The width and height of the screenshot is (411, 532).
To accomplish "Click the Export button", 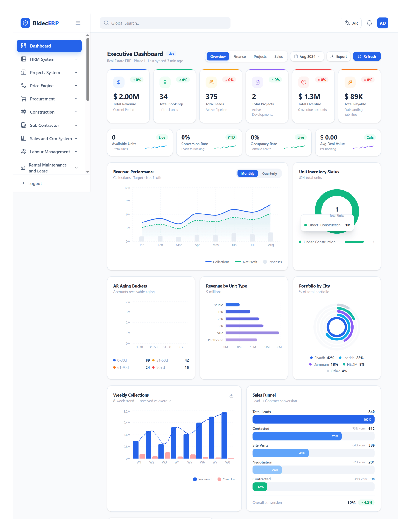I will coord(338,57).
